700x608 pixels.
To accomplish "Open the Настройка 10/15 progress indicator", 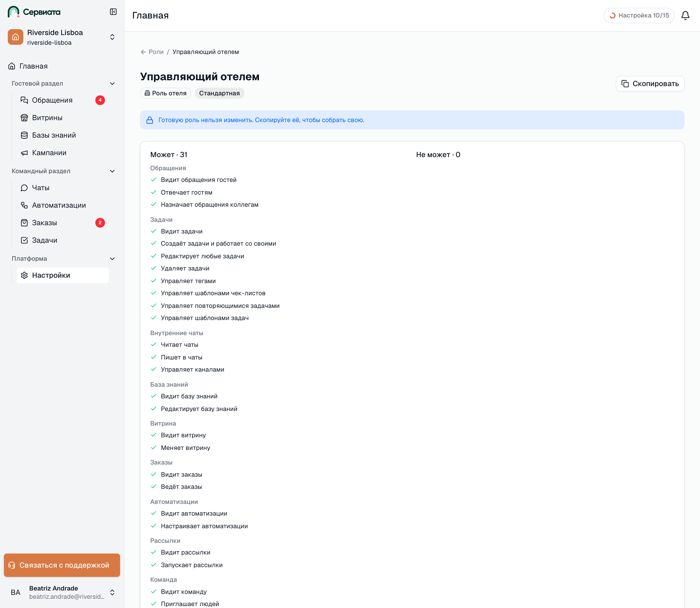I will click(x=639, y=16).
